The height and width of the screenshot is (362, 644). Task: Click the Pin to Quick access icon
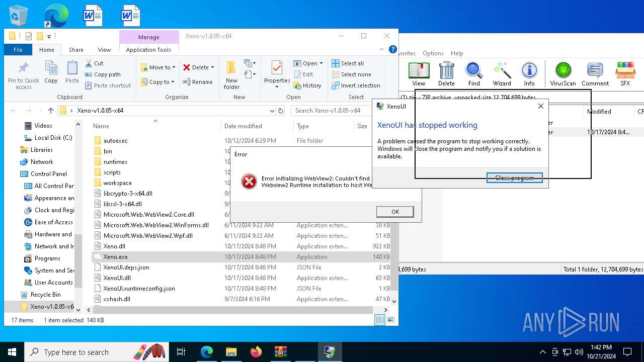(x=23, y=68)
